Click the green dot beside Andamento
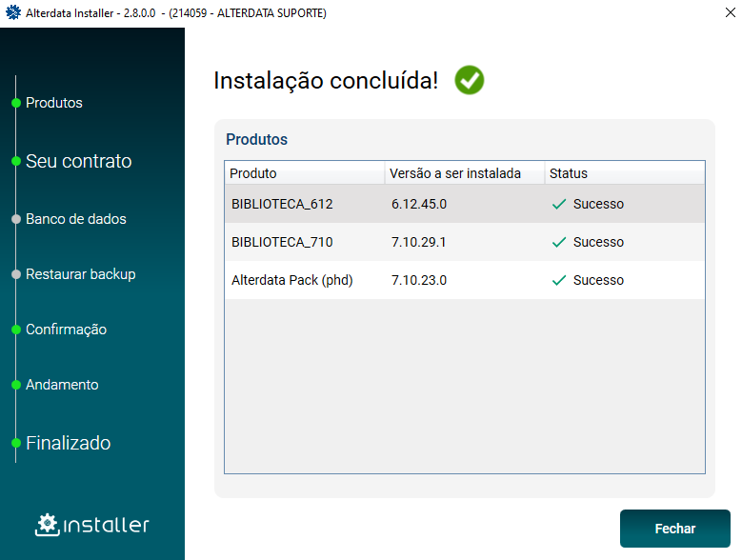Screen dimensions: 742x560 (x=16, y=385)
